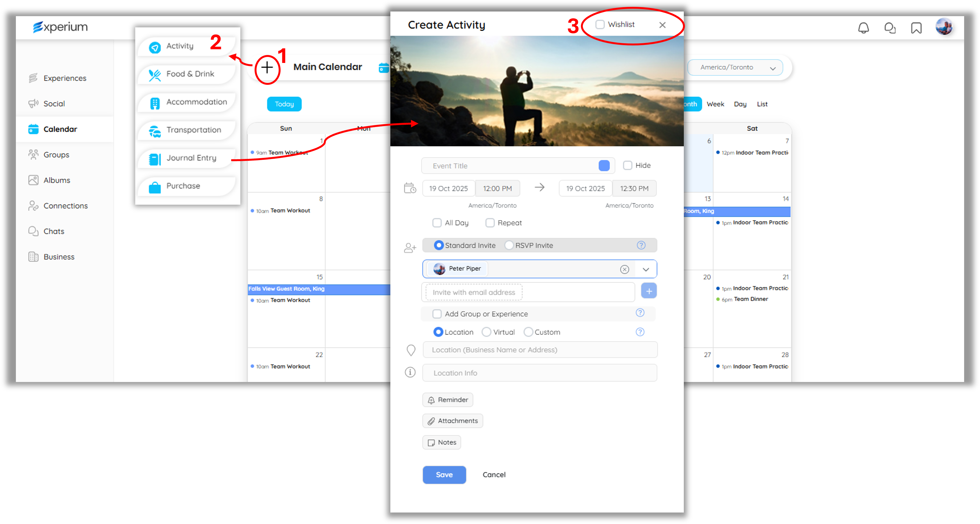
Task: Check the All Day option
Action: pyautogui.click(x=437, y=223)
